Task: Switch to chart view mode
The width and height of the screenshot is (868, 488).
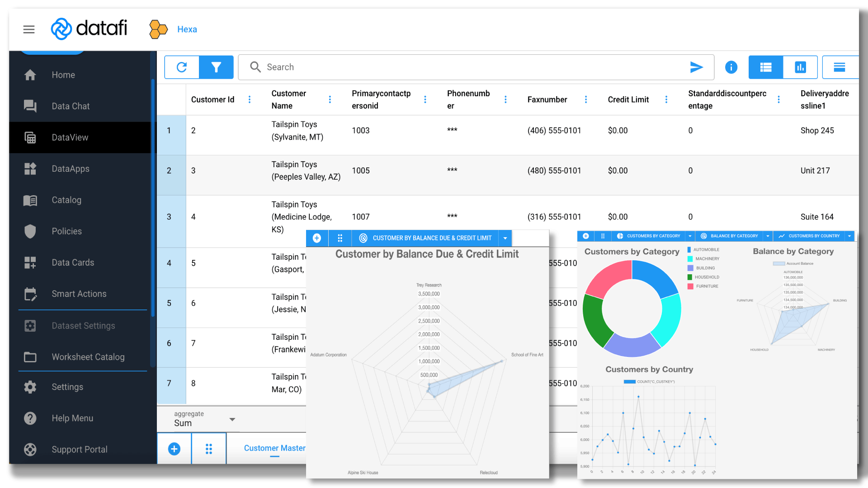Action: coord(800,67)
